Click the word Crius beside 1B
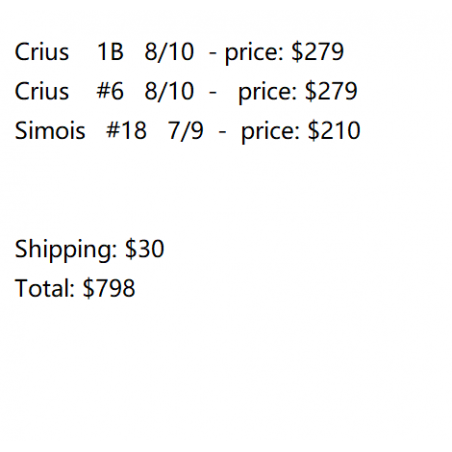The width and height of the screenshot is (452, 452). pos(42,52)
